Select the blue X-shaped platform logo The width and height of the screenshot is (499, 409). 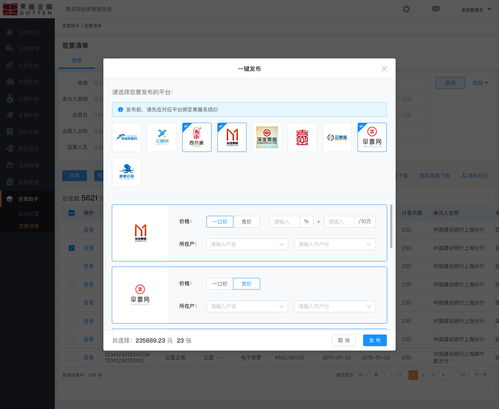coord(162,137)
